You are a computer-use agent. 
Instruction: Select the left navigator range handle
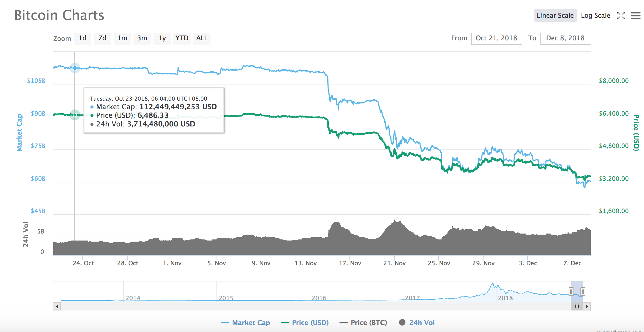(571, 292)
